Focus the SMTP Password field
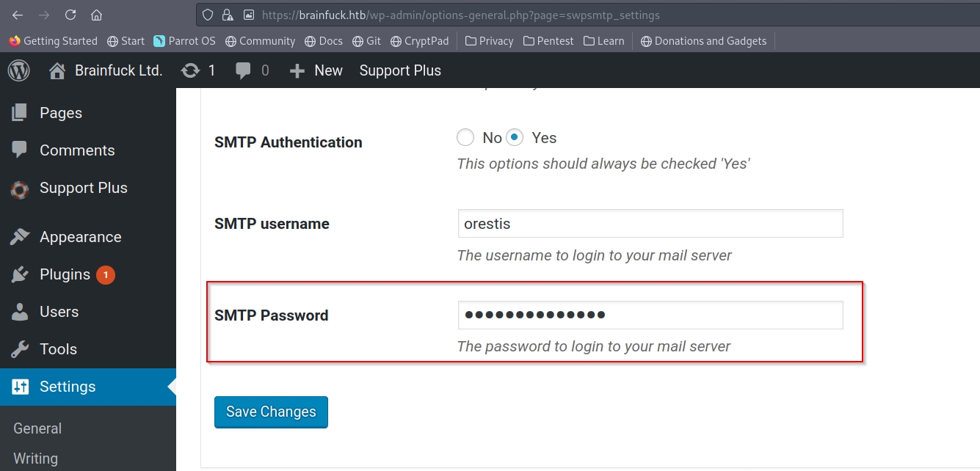The image size is (980, 471). [650, 315]
